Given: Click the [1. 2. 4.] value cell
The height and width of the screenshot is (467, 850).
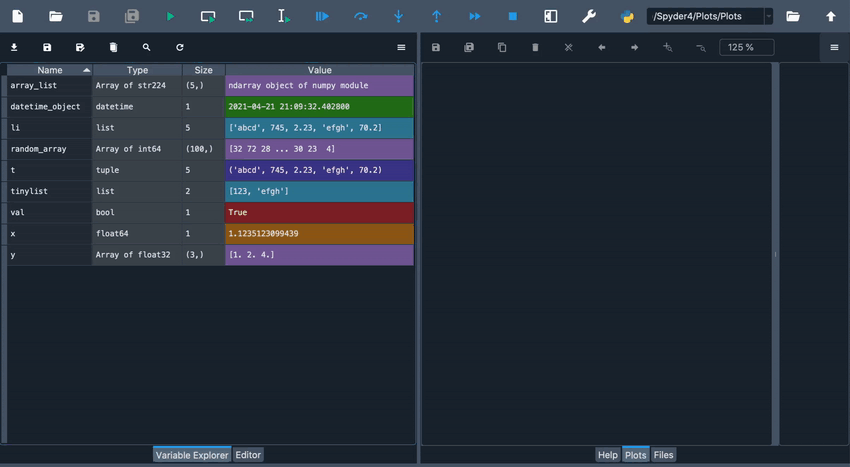Looking at the screenshot, I should [x=319, y=255].
